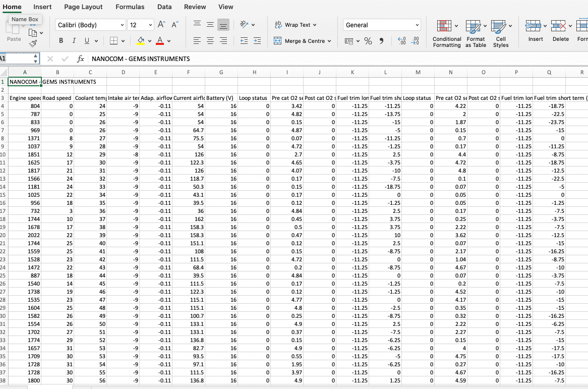Screen dimensions: 588x389
Task: Set vertical alignment to top
Action: pos(197,25)
